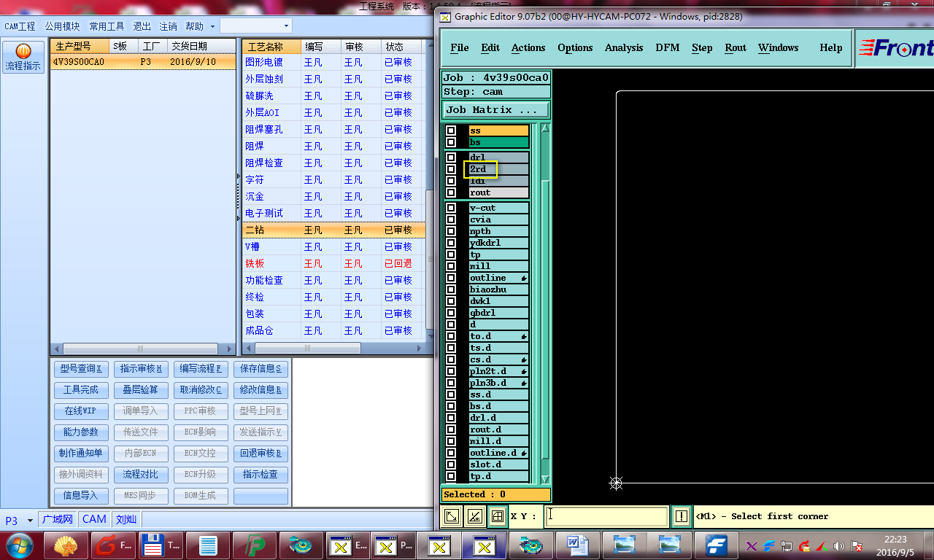Image resolution: width=934 pixels, height=560 pixels.
Task: Open the Rout menu
Action: point(736,47)
